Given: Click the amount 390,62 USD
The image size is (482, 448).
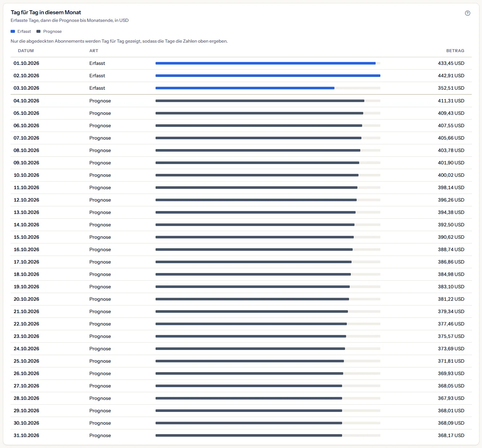Looking at the screenshot, I should click(x=451, y=237).
